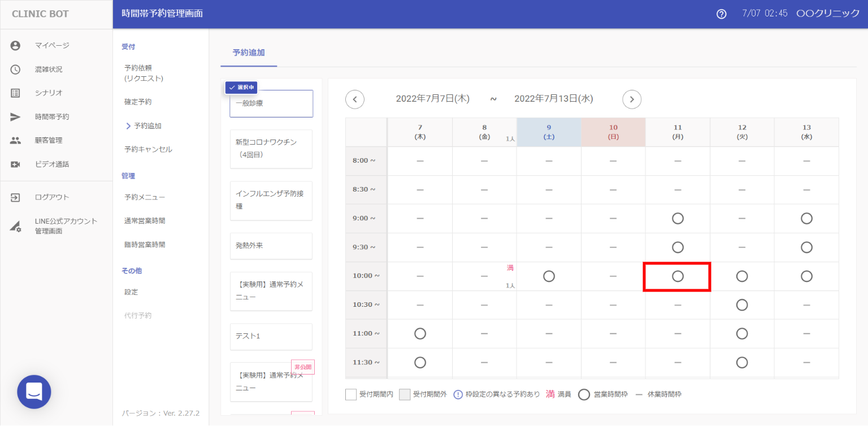This screenshot has height=426, width=868.
Task: Select the 一般診療 menu option
Action: (x=271, y=103)
